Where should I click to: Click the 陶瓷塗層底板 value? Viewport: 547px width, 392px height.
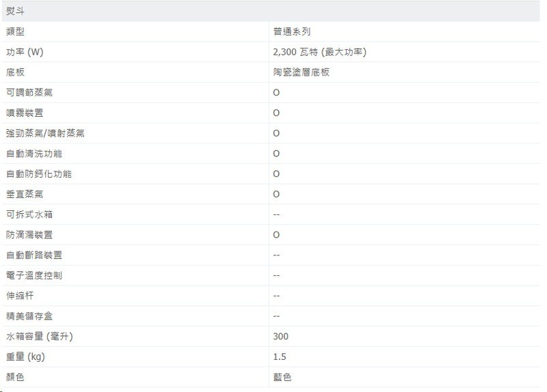[301, 72]
